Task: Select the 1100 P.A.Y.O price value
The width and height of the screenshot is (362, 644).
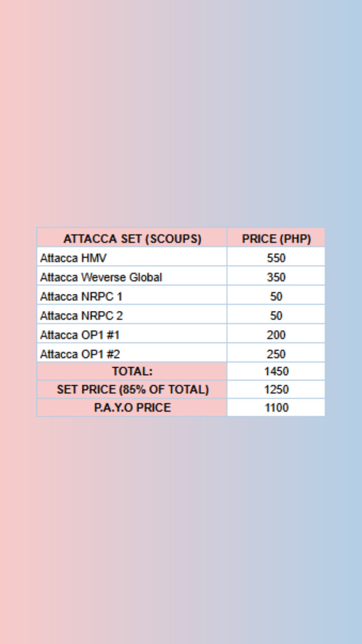Action: [x=276, y=408]
